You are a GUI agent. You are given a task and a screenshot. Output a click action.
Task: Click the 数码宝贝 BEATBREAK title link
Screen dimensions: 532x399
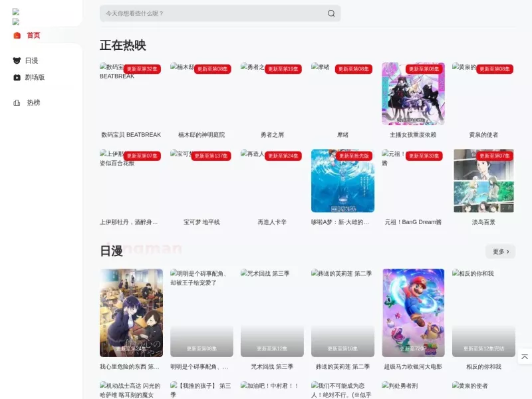coord(131,135)
